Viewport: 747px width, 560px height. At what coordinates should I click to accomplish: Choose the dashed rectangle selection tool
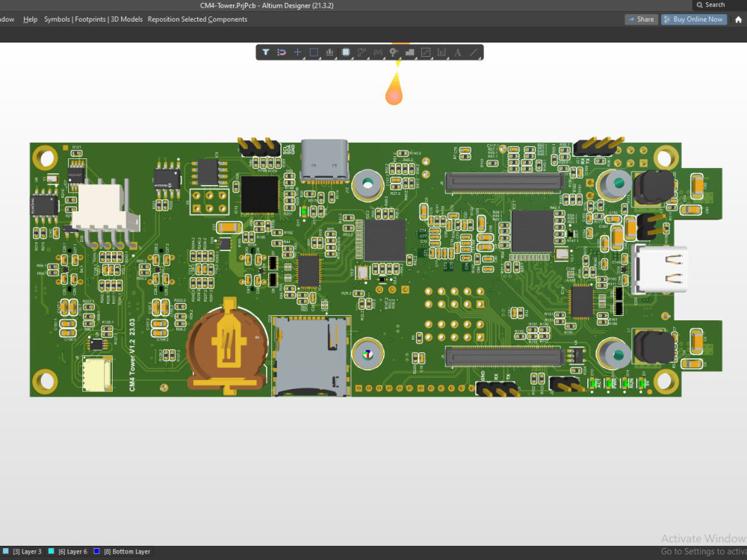coord(314,52)
